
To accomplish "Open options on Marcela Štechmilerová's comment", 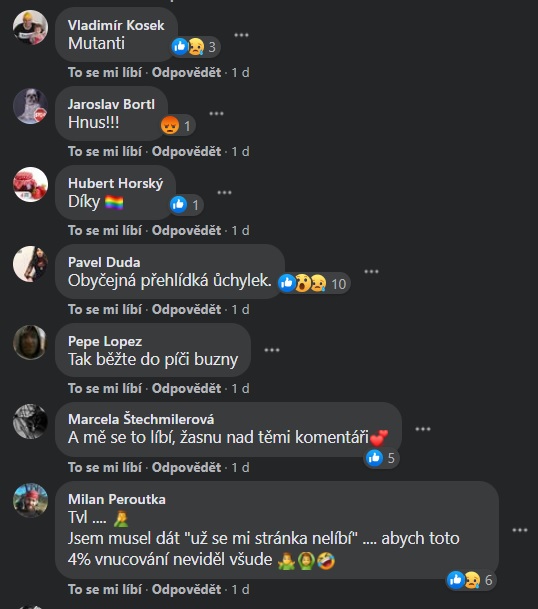I will pyautogui.click(x=423, y=429).
